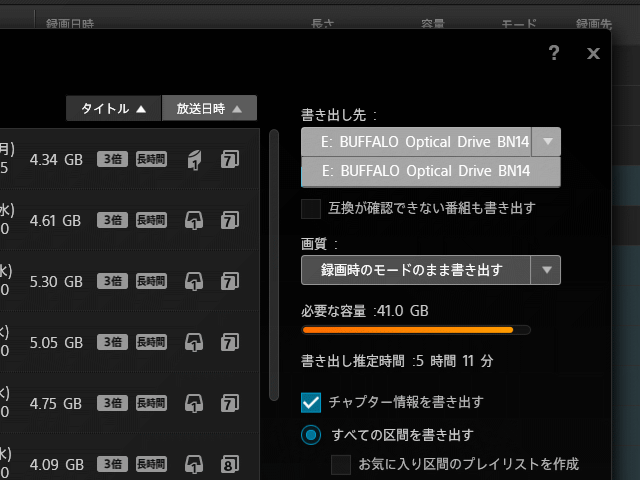Select すべての区間を書き出す radio button

[311, 435]
